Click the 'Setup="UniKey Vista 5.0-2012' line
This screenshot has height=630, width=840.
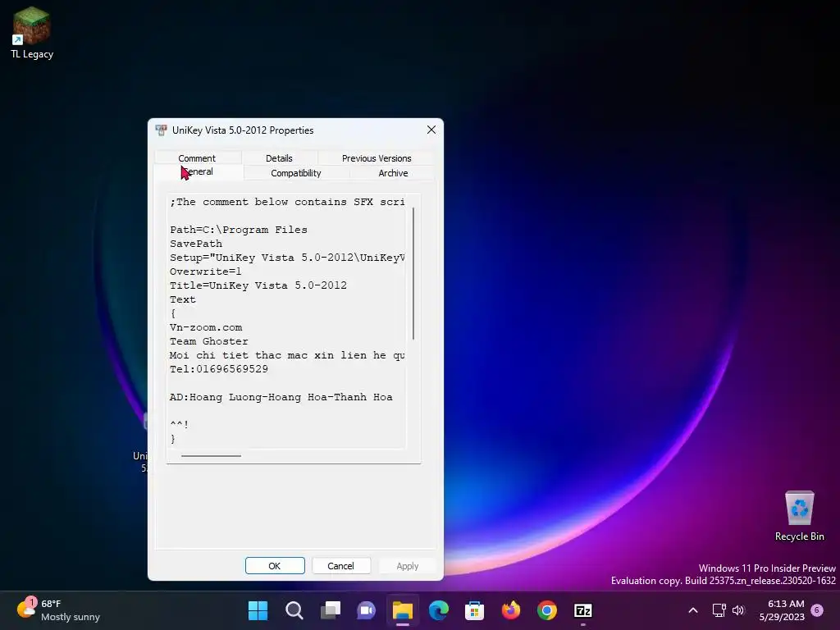[x=287, y=258]
